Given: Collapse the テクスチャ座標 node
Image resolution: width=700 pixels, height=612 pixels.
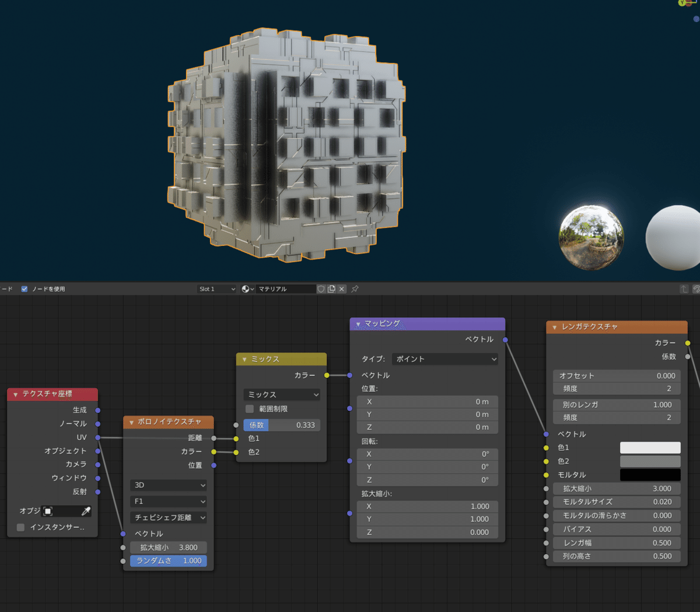Looking at the screenshot, I should point(15,395).
